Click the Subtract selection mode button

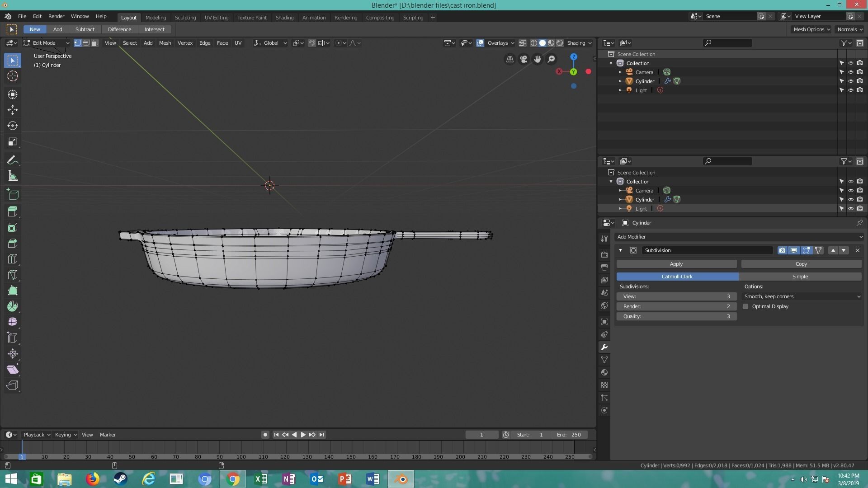(85, 29)
